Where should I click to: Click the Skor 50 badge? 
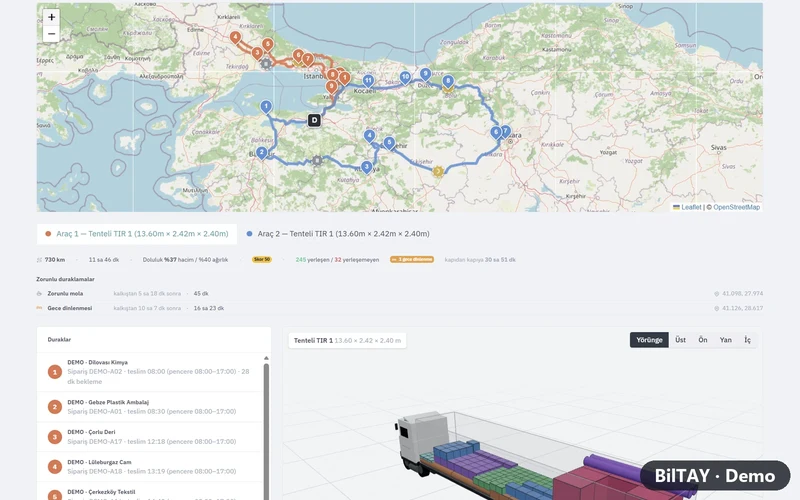[x=262, y=260]
